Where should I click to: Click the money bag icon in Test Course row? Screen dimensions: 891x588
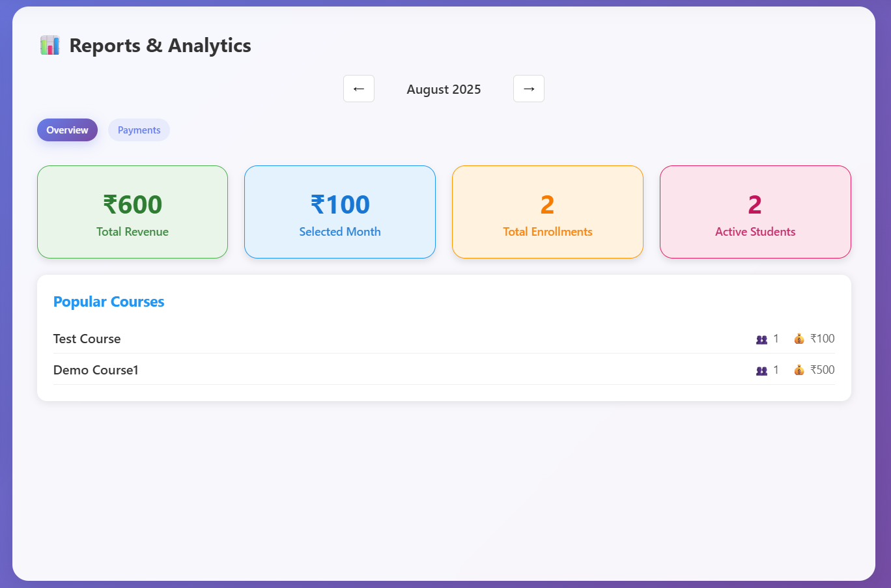(x=799, y=339)
